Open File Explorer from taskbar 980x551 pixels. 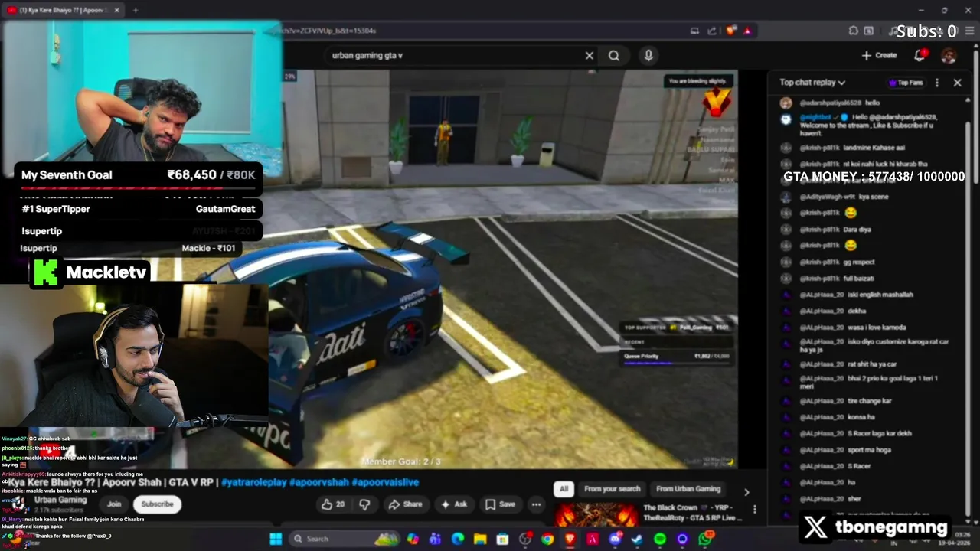click(x=480, y=539)
